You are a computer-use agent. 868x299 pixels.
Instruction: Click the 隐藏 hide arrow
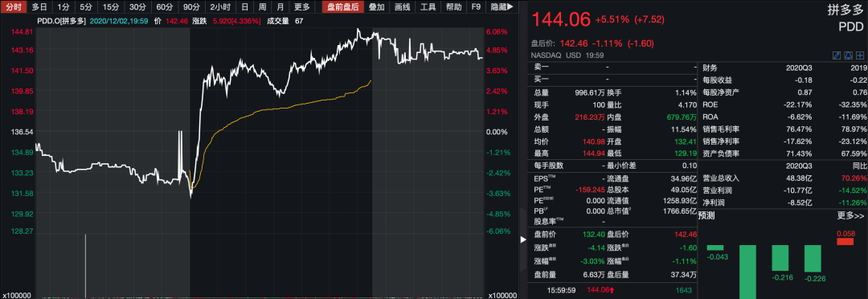[x=502, y=7]
